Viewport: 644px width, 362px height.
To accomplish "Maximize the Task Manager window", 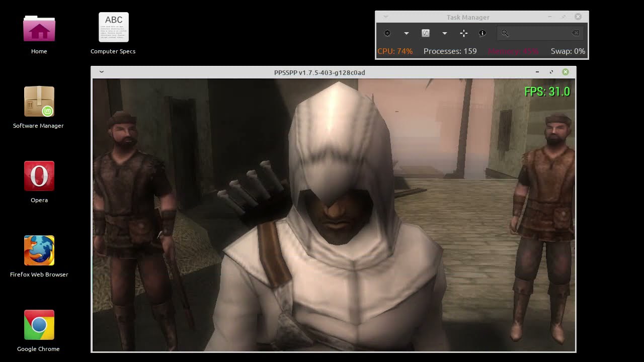I will (564, 17).
